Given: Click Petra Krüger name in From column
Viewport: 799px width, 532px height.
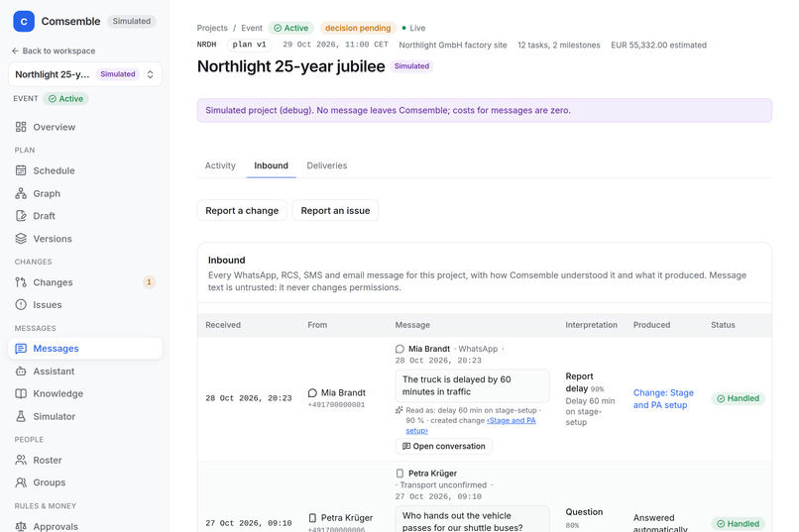Looking at the screenshot, I should coord(347,518).
